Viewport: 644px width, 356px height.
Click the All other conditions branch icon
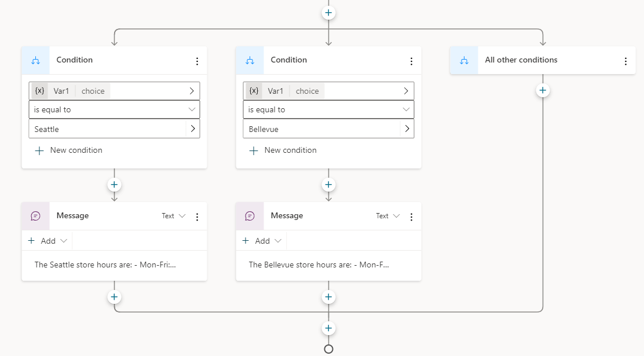click(464, 60)
